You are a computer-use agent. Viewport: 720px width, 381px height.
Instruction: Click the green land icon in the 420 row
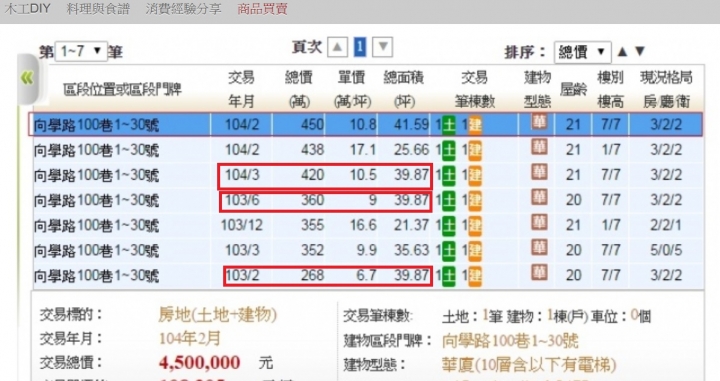click(449, 175)
